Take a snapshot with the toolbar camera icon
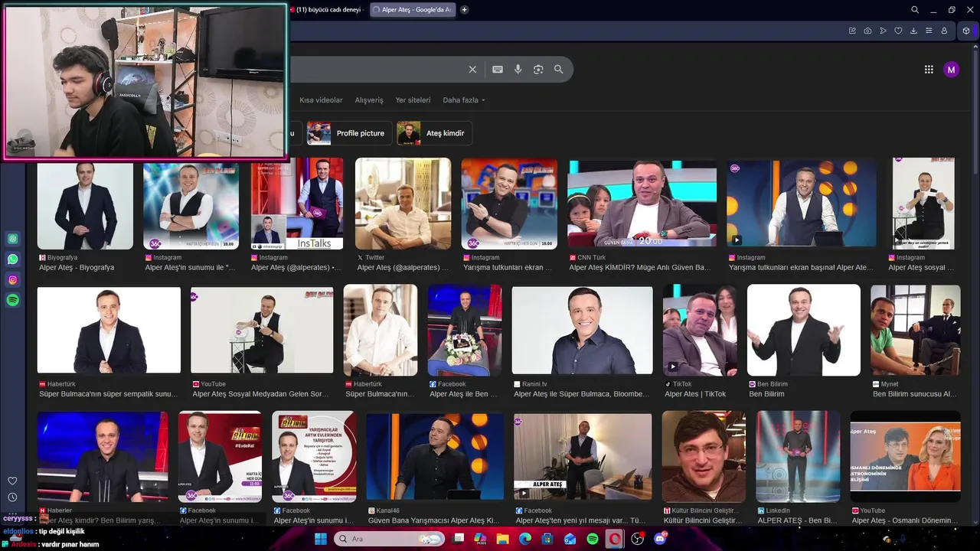The width and height of the screenshot is (980, 551). [867, 31]
